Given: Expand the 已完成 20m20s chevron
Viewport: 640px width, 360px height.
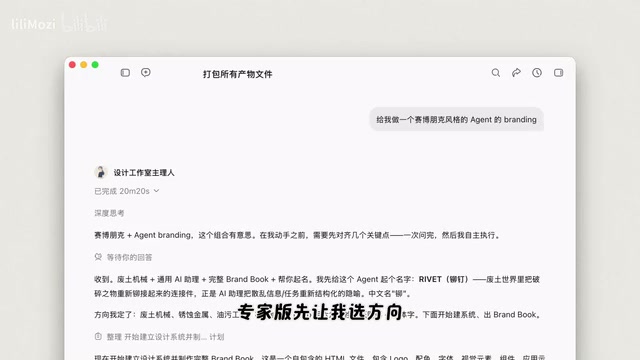Looking at the screenshot, I should pos(156,191).
